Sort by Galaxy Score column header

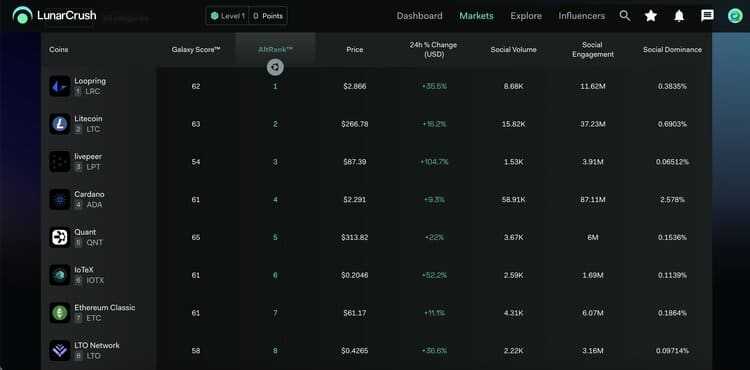point(196,50)
